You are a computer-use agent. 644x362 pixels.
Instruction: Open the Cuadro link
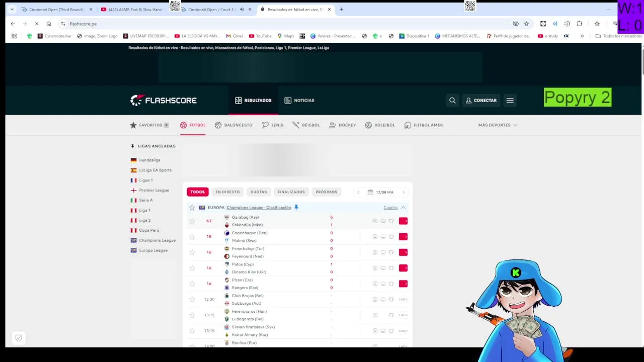[390, 208]
